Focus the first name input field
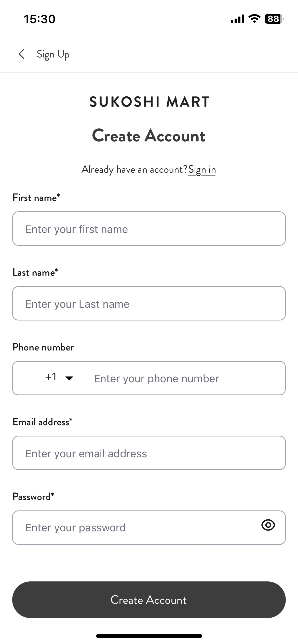The image size is (298, 644). [x=149, y=228]
